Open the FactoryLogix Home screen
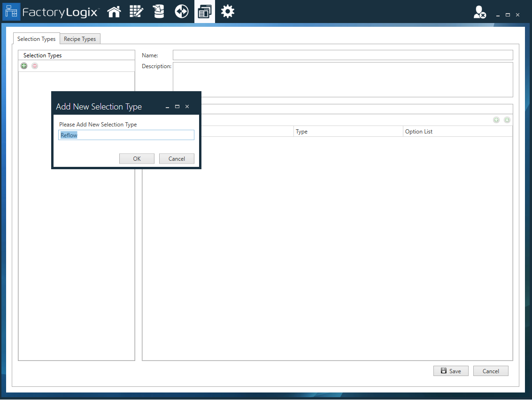The width and height of the screenshot is (532, 400). click(x=114, y=11)
